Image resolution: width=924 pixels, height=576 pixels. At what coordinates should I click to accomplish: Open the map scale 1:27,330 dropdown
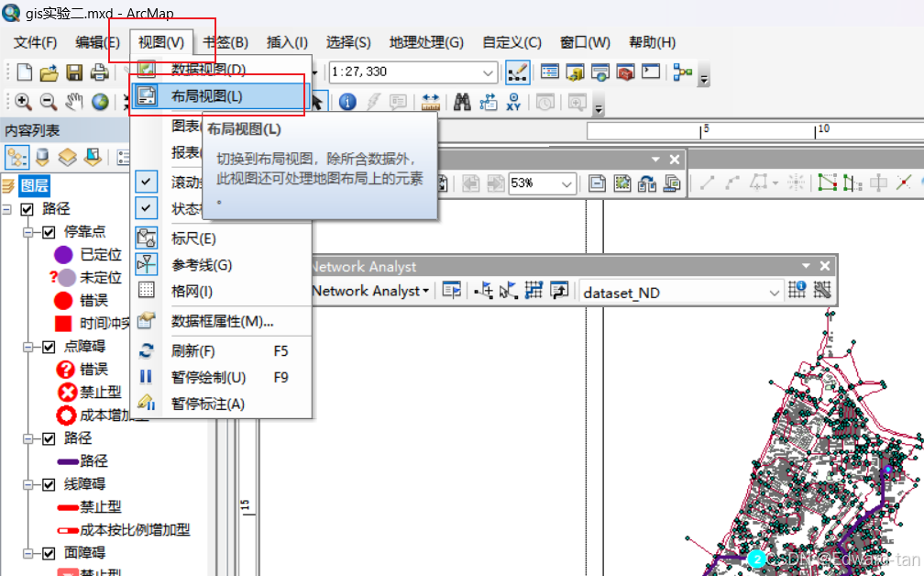click(x=488, y=72)
